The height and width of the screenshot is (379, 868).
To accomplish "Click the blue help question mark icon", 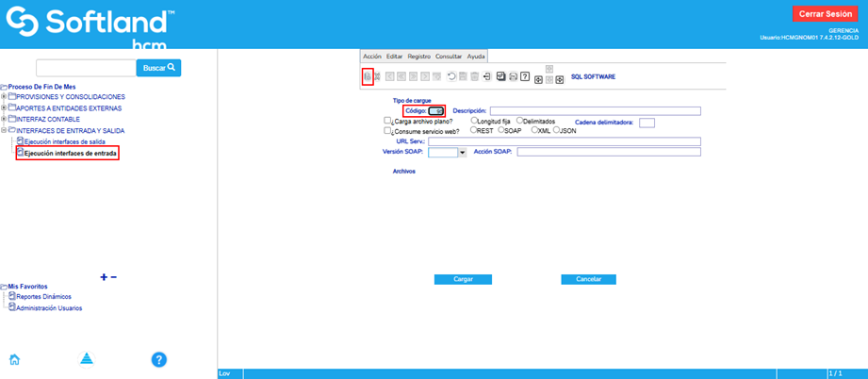I will tap(159, 359).
